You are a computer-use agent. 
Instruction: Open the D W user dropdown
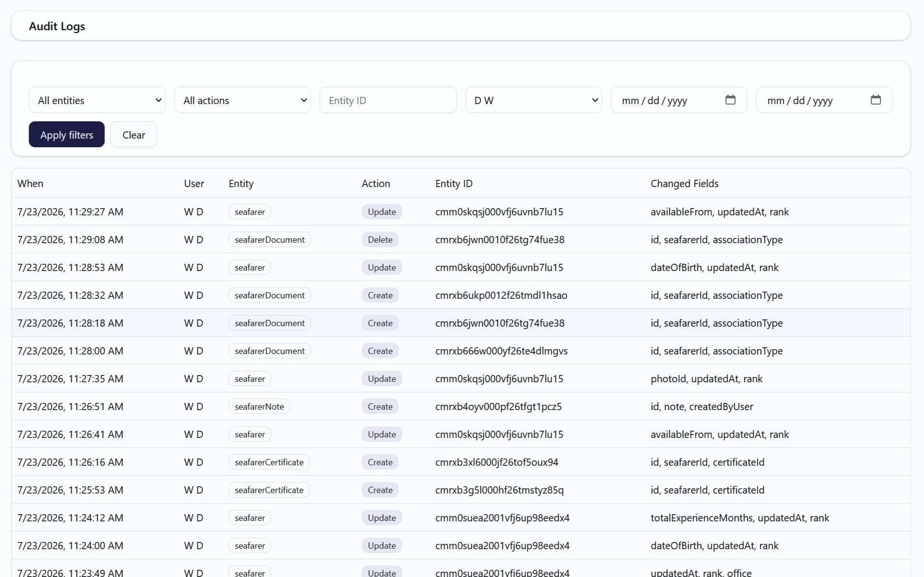coord(533,100)
